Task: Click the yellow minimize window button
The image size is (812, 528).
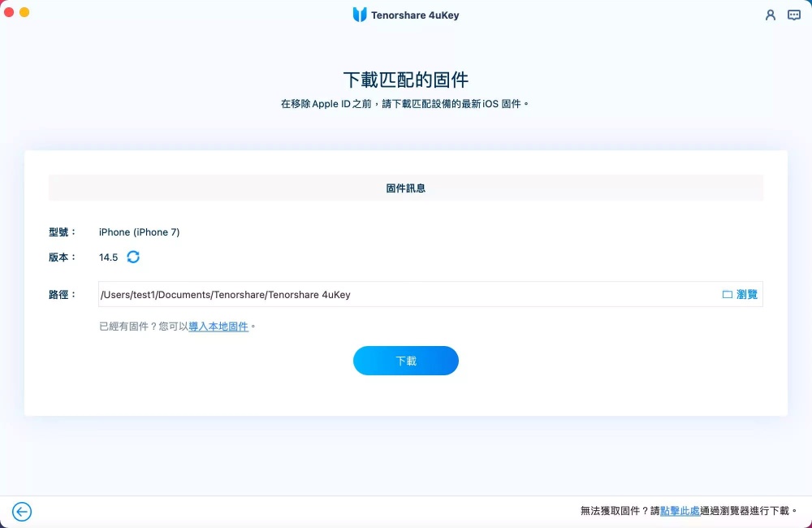Action: (24, 12)
